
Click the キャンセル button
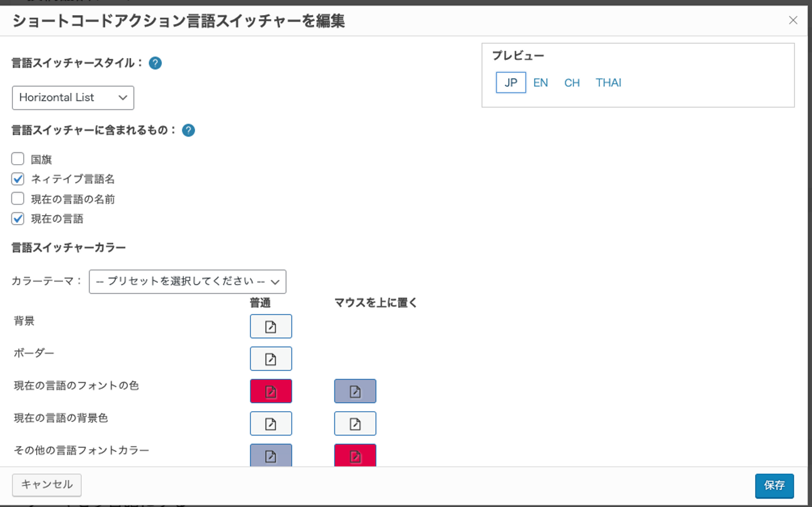coord(47,484)
